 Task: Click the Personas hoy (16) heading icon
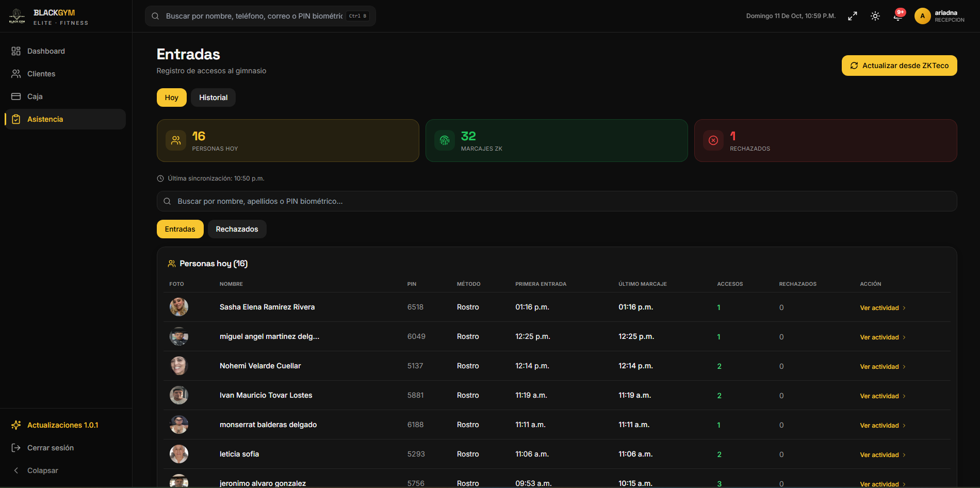pos(172,264)
